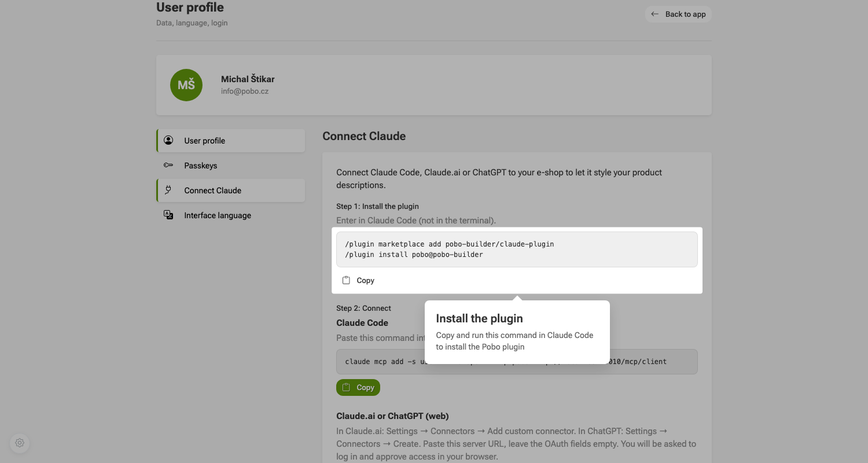
Task: Click the clipboard icon beside the plugin Copy label
Action: click(x=346, y=280)
